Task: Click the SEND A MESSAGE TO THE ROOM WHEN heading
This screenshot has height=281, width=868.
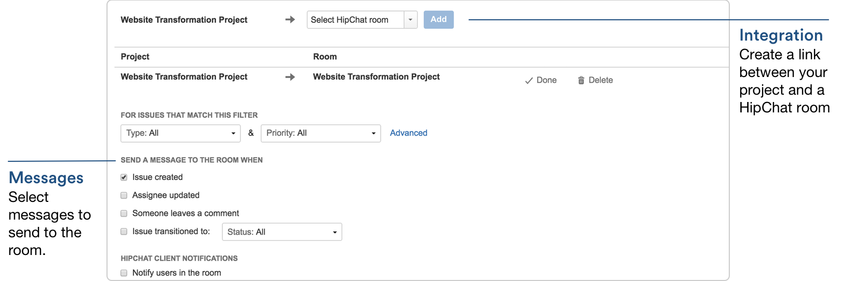Action: (x=192, y=160)
